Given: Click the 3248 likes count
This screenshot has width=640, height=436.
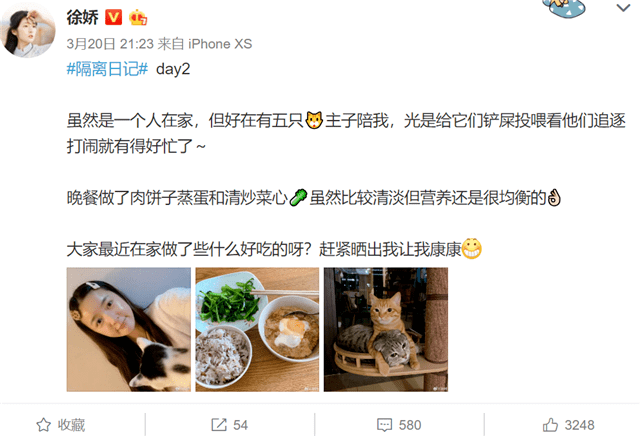Looking at the screenshot, I should pos(580,425).
